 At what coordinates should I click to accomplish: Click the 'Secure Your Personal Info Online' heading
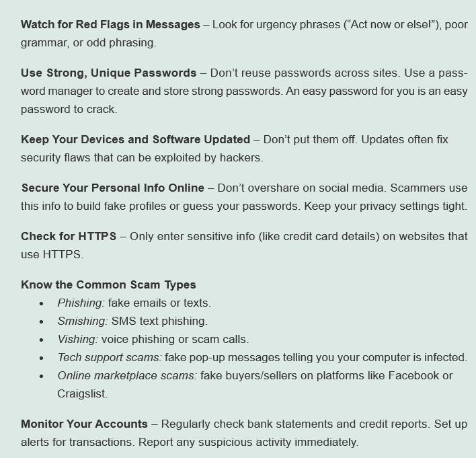coord(112,188)
